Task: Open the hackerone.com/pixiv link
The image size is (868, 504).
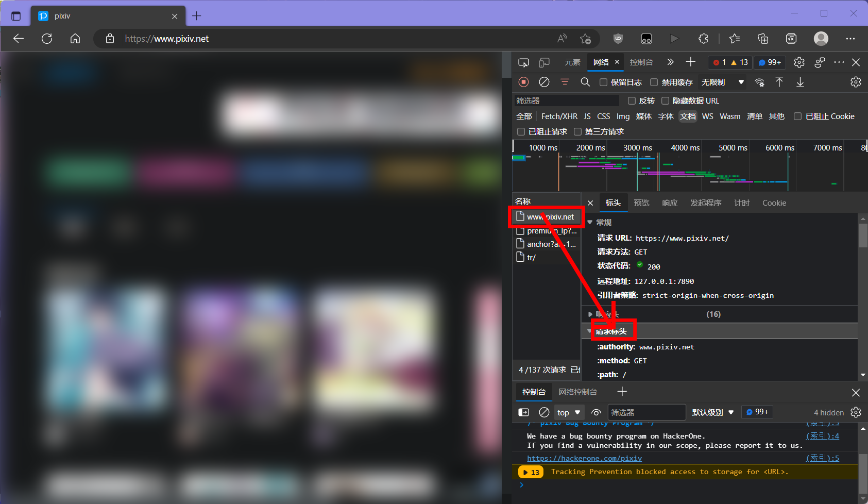Action: 584,458
